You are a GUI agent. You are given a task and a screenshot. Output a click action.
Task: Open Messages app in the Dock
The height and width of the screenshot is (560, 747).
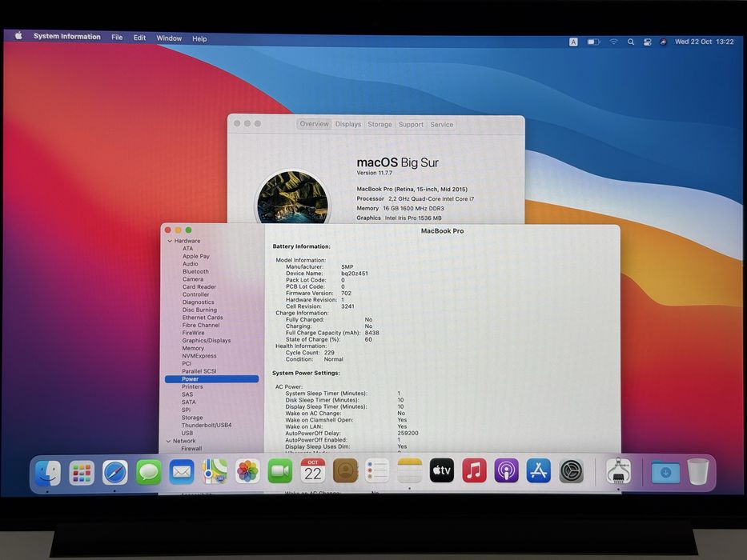click(148, 473)
